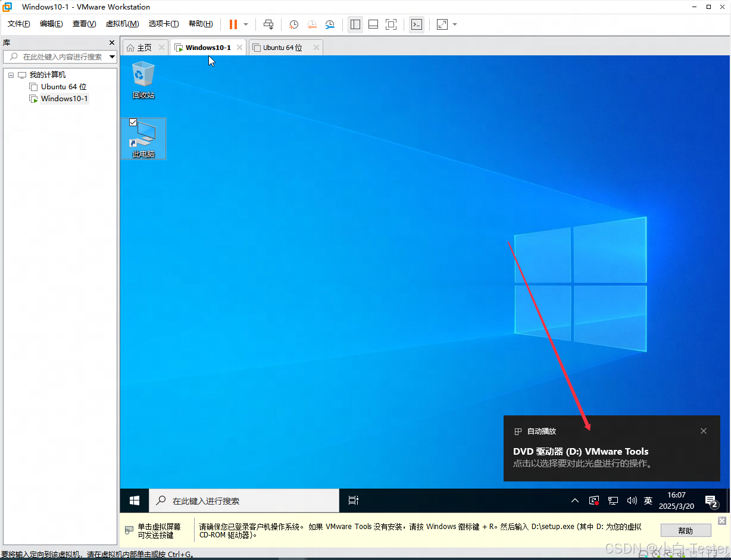This screenshot has width=731, height=560.
Task: Click the 帮助 button in info bar
Action: click(x=686, y=530)
